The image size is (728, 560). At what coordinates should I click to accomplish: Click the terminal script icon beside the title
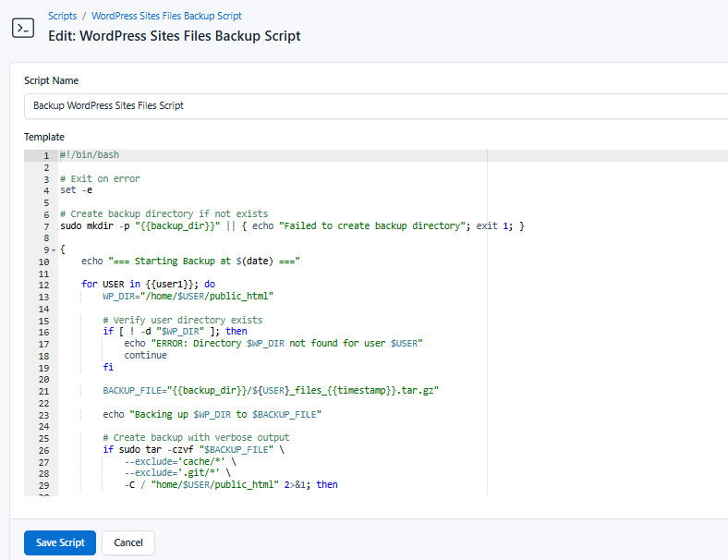pos(23,28)
